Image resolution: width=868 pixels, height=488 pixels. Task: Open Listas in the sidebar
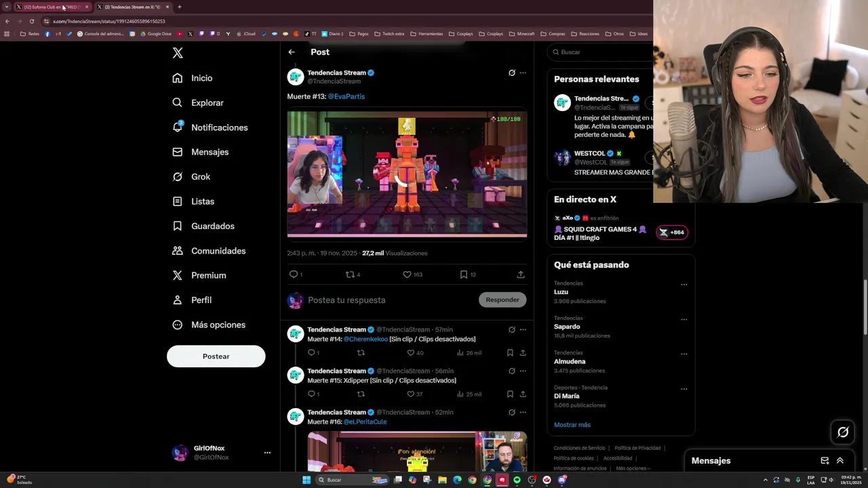click(193, 201)
